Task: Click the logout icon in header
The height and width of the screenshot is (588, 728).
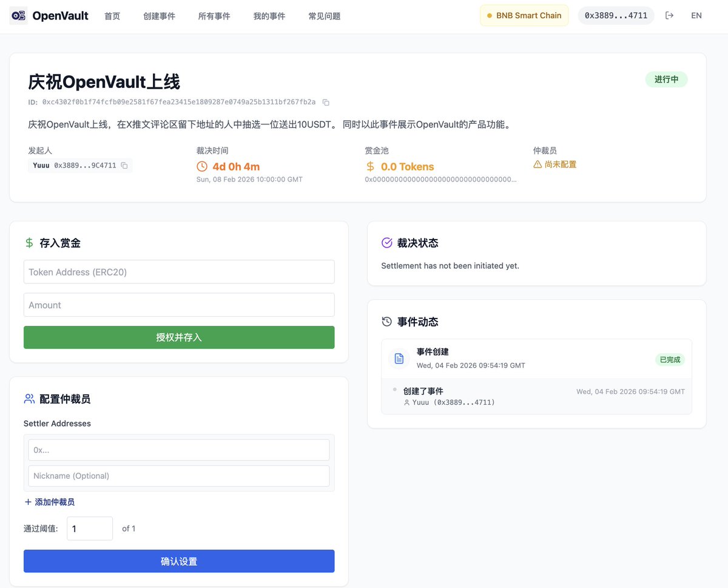Action: (670, 16)
